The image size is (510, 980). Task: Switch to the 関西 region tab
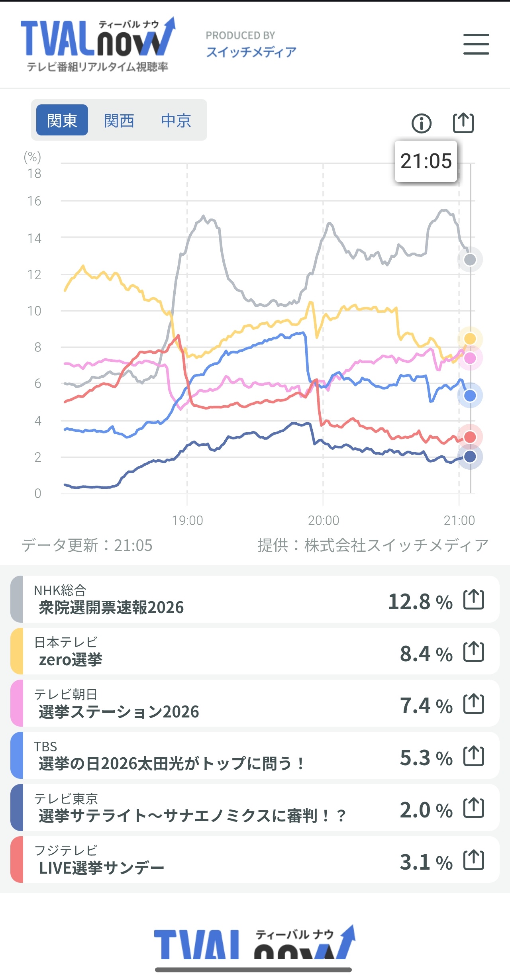[x=119, y=120]
